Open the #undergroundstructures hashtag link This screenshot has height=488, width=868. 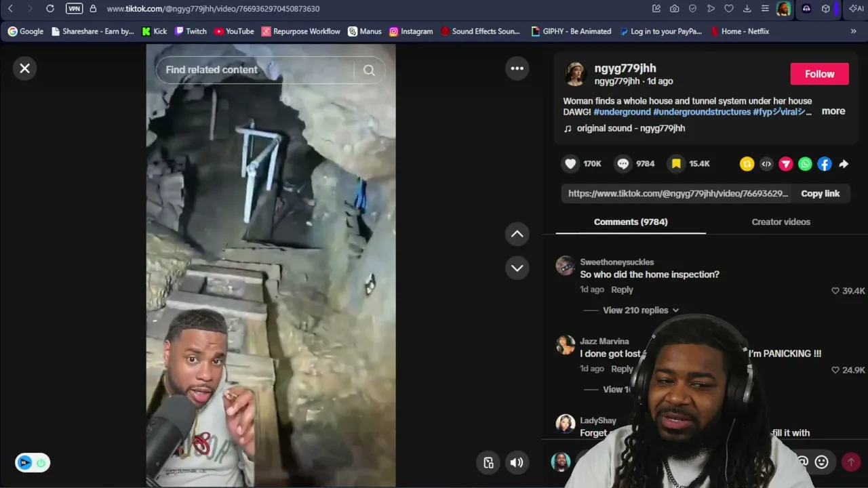(x=702, y=112)
